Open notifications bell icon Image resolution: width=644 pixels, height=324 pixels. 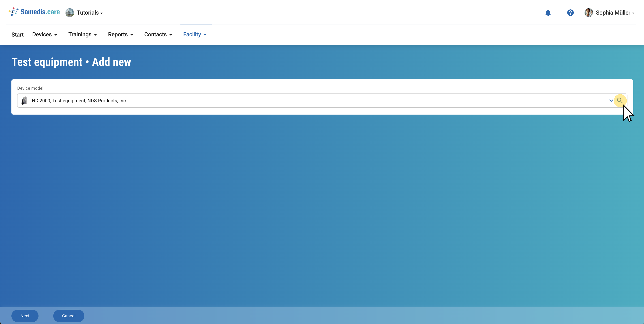point(548,13)
